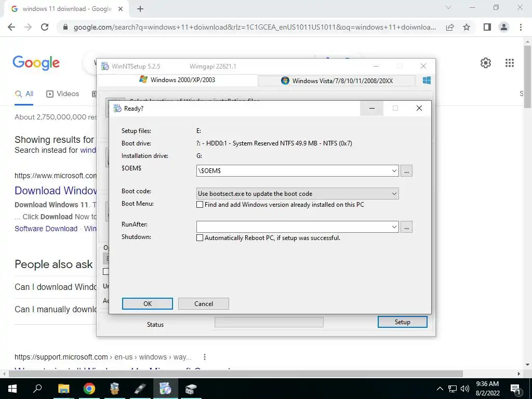Click the Setup button in WinNTSetup
532x399 pixels.
[x=403, y=322]
